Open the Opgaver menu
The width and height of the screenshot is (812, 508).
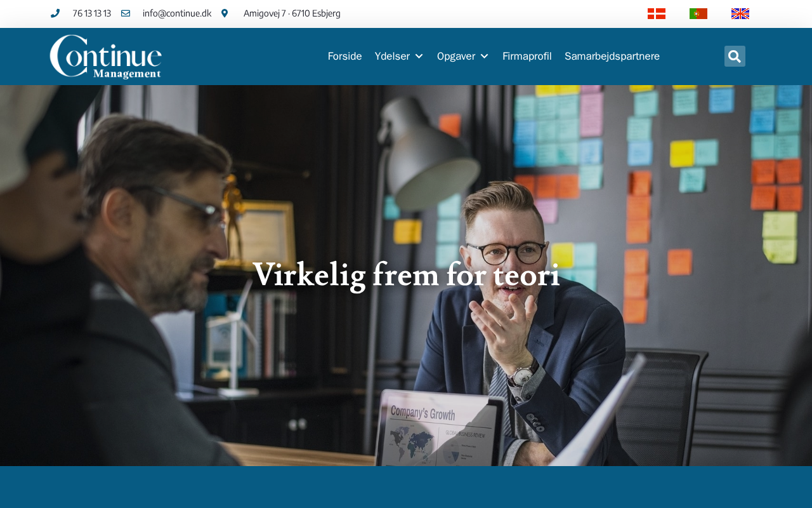456,56
